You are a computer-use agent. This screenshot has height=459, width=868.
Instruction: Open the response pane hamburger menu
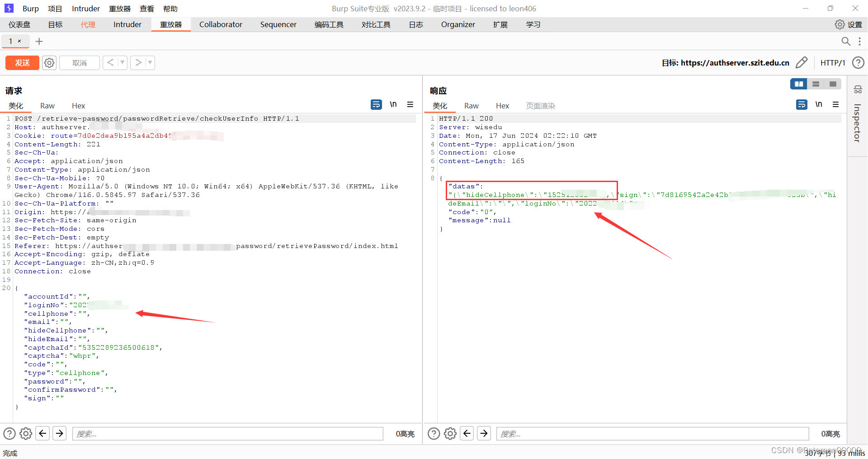835,104
